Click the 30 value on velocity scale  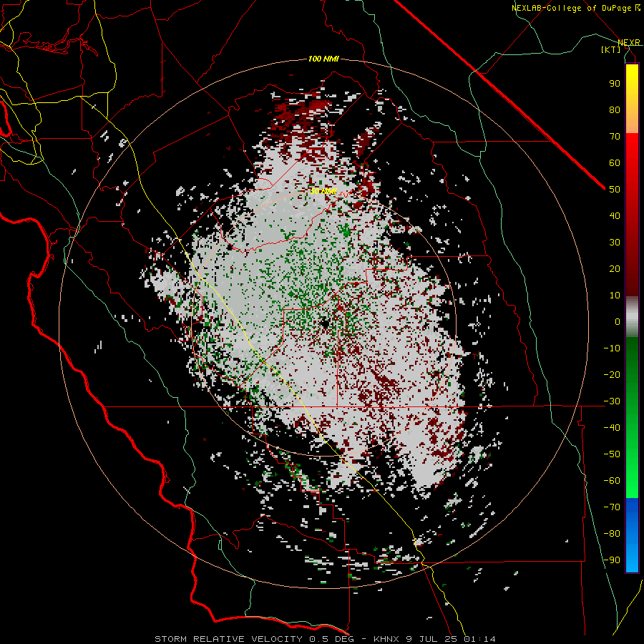point(615,243)
